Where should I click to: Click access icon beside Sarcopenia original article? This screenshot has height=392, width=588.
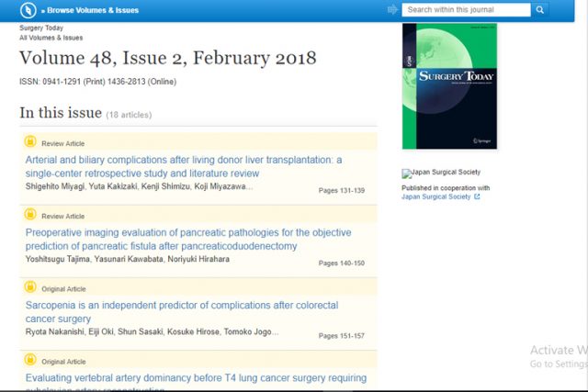coord(30,287)
